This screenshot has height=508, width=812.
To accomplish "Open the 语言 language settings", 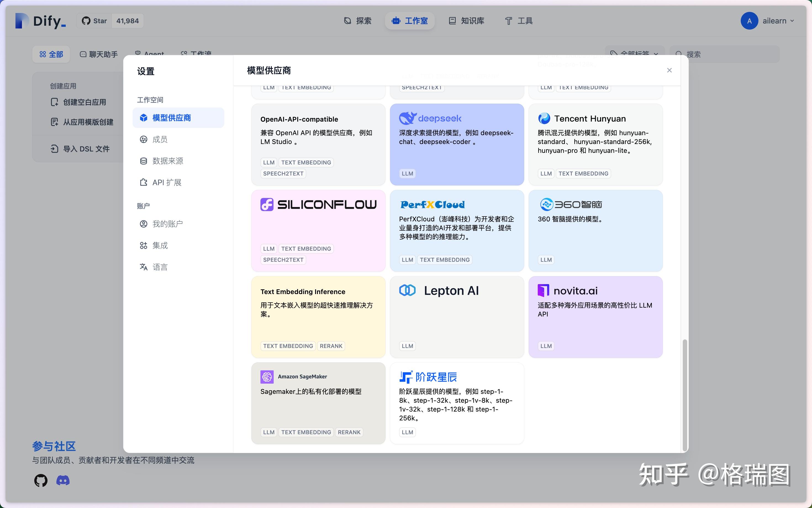I will click(160, 267).
